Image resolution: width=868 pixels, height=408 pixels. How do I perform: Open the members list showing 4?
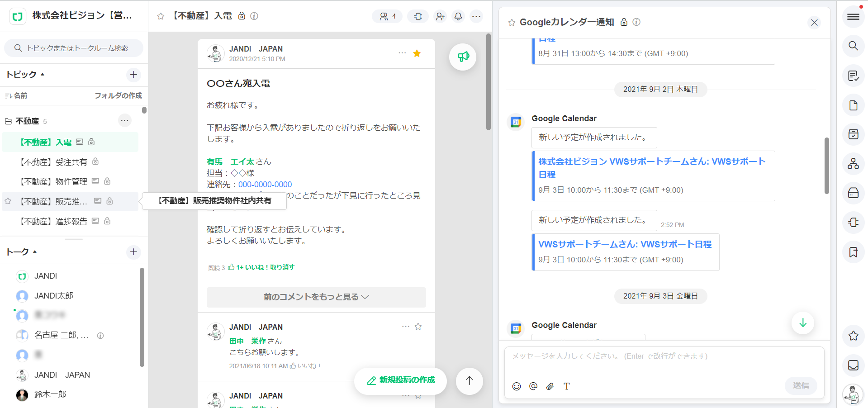387,16
